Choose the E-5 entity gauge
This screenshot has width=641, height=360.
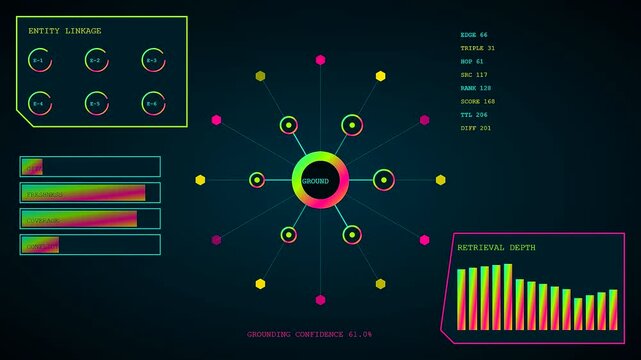click(97, 103)
